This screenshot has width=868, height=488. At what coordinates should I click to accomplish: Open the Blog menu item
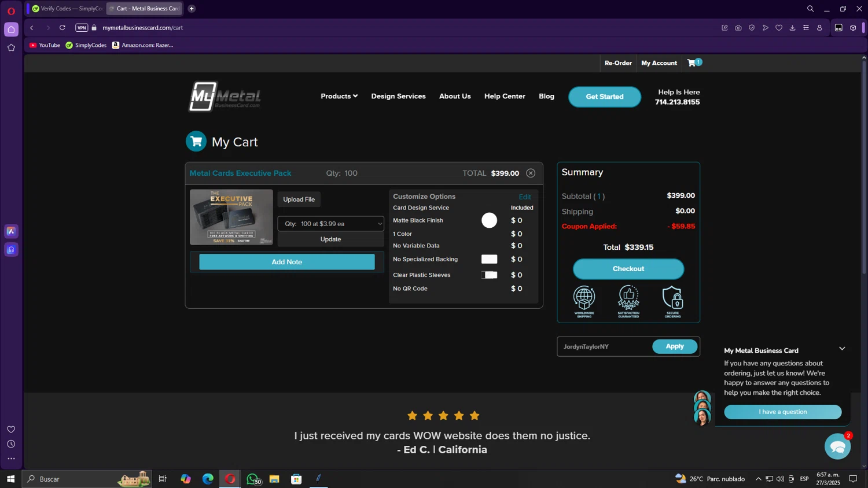pyautogui.click(x=546, y=96)
